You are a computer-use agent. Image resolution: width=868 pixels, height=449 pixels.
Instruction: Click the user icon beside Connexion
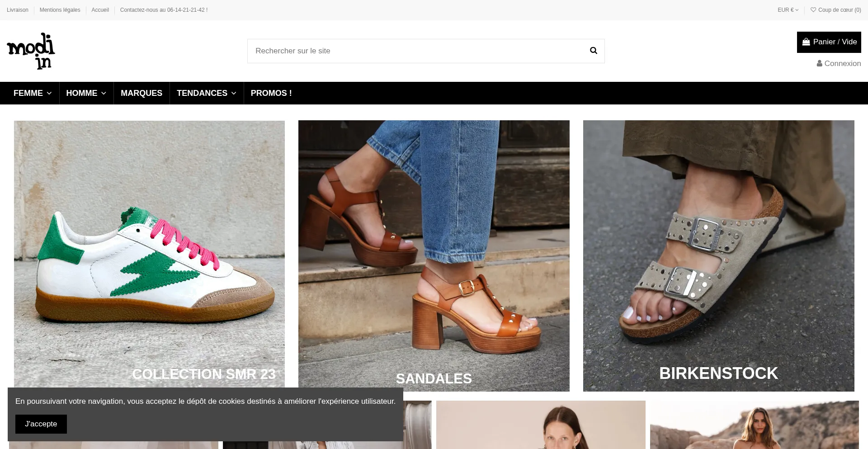coord(820,64)
